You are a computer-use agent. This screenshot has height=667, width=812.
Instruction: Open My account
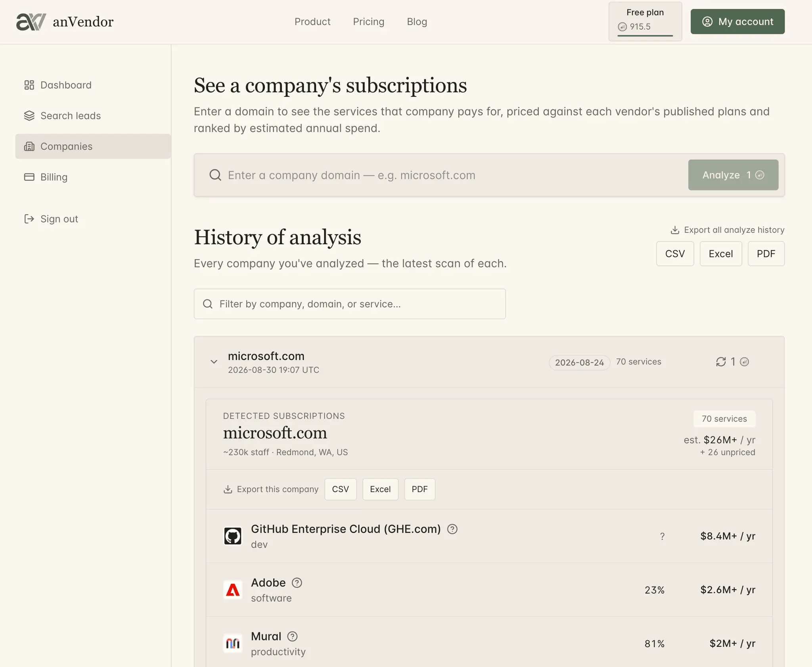(737, 21)
